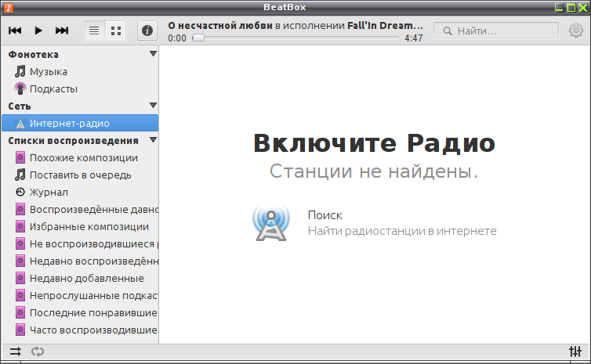Open the equalizer in the status bar

[575, 351]
